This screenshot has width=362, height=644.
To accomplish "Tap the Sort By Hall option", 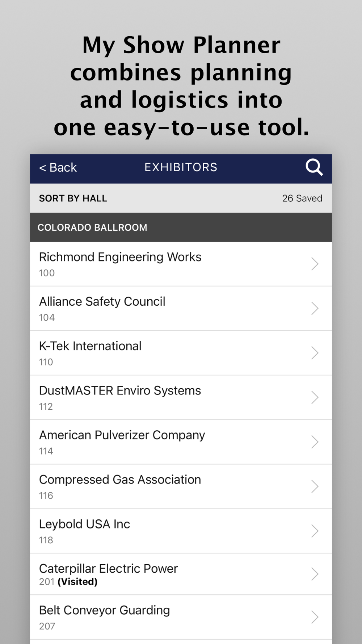I will click(x=73, y=198).
